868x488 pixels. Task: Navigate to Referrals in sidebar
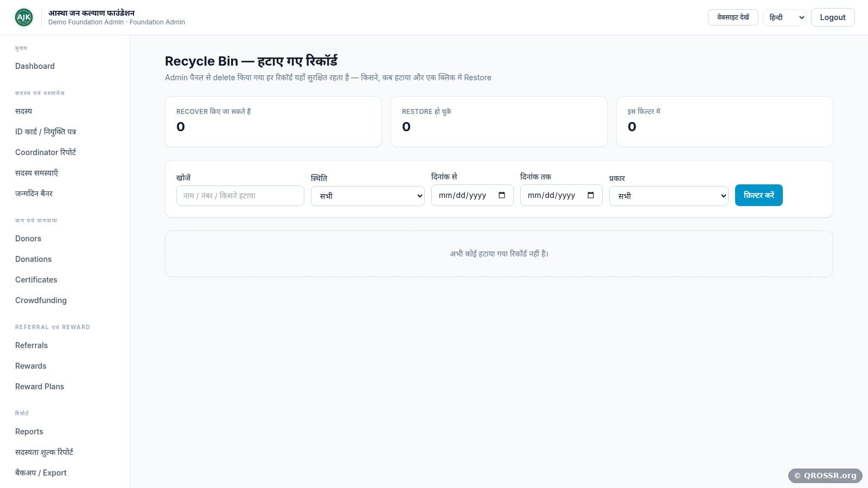click(x=31, y=345)
